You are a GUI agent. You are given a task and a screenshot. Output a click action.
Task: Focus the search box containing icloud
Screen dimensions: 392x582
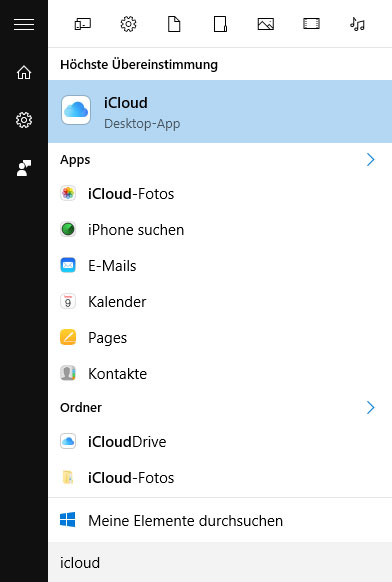(x=220, y=562)
